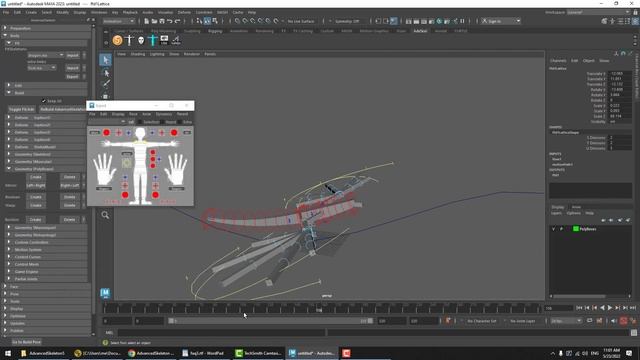
Task: Select the Lasso select tool in toolbox
Action: [105, 73]
